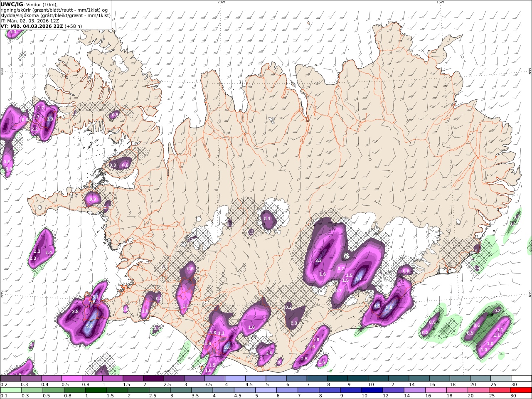The height and width of the screenshot is (399, 532).
Task: Click the '20W' longitude label
Action: (221, 2)
